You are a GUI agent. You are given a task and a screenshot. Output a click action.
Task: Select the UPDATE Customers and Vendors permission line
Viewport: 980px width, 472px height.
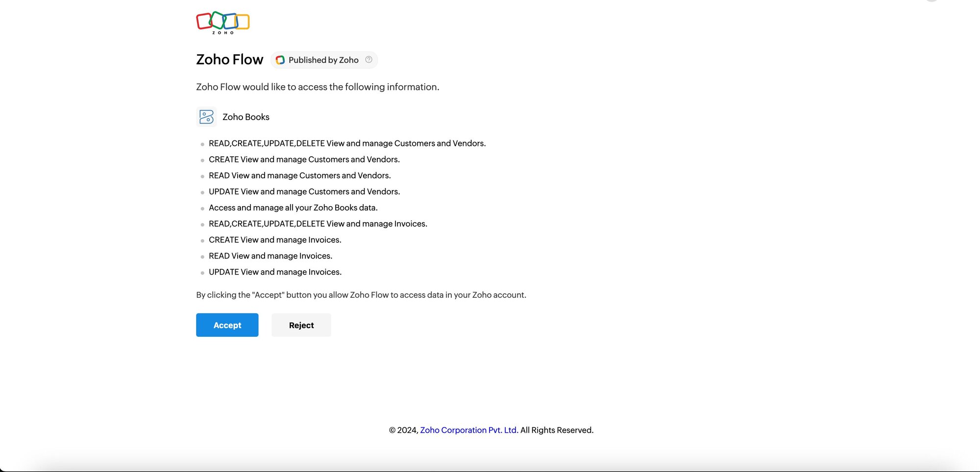pyautogui.click(x=304, y=191)
